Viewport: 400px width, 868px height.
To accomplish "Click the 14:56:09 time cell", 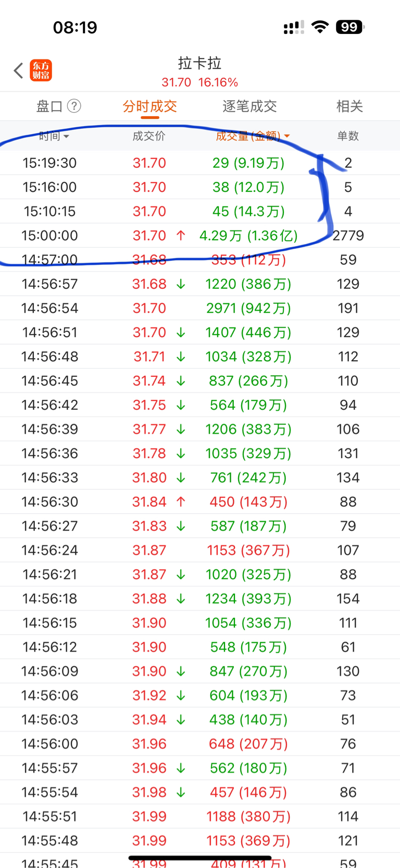I will pyautogui.click(x=49, y=671).
